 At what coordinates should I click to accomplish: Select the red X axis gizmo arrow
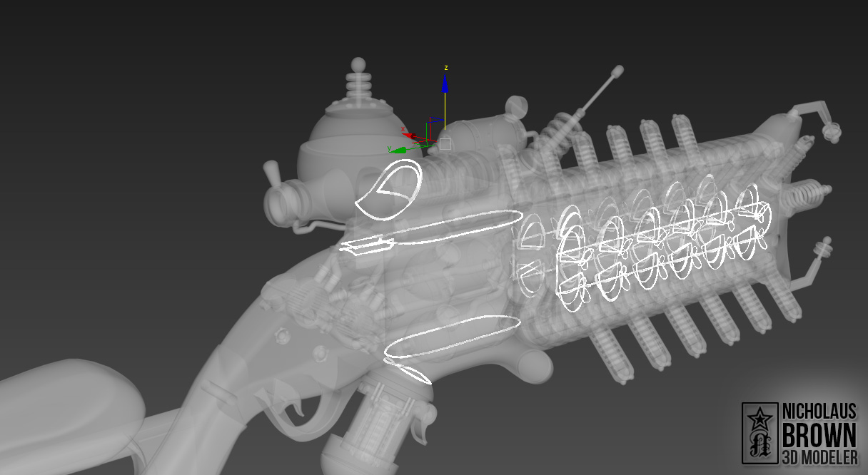coord(409,136)
